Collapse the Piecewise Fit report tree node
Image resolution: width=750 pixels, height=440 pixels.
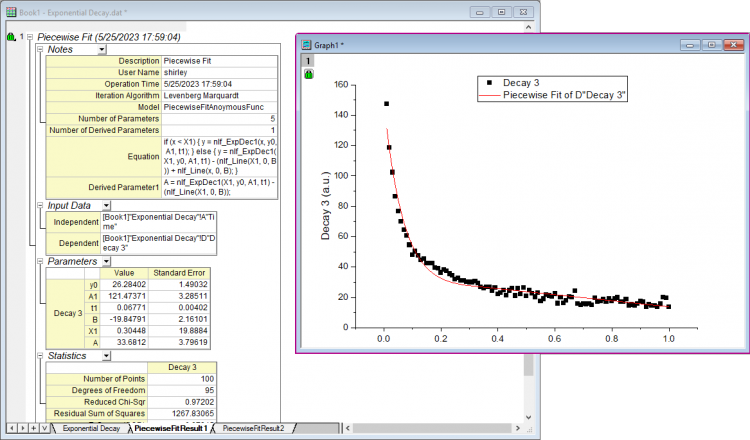[30, 37]
